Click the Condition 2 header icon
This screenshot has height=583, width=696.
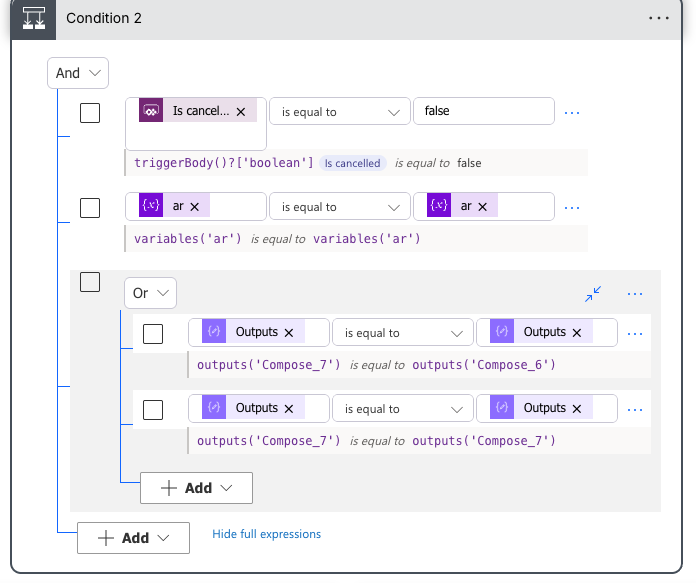pyautogui.click(x=34, y=19)
